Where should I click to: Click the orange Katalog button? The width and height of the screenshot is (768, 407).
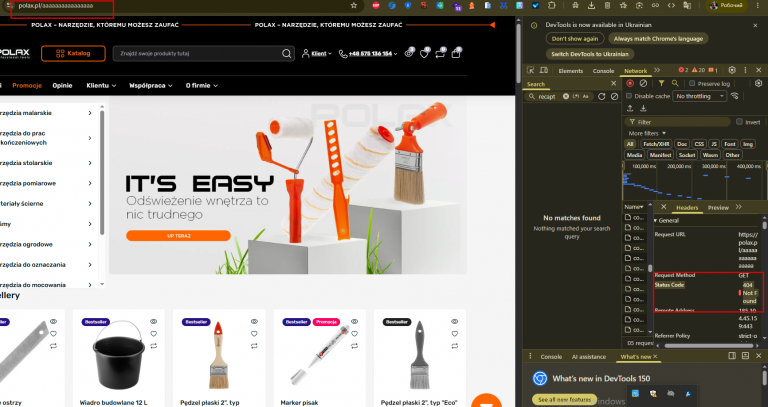click(x=73, y=53)
